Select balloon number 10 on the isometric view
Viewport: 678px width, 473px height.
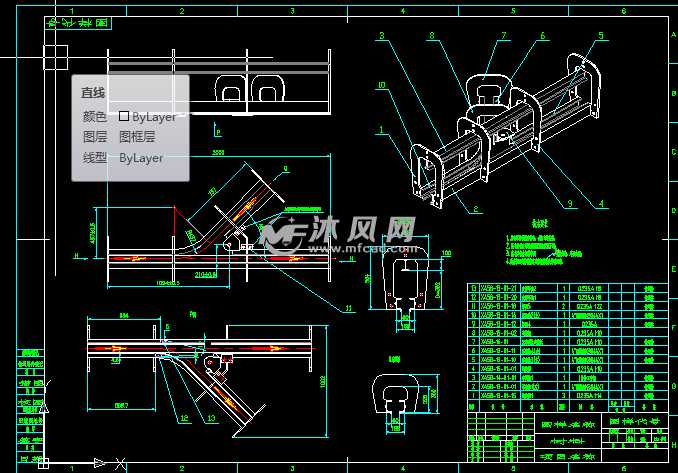pos(382,85)
